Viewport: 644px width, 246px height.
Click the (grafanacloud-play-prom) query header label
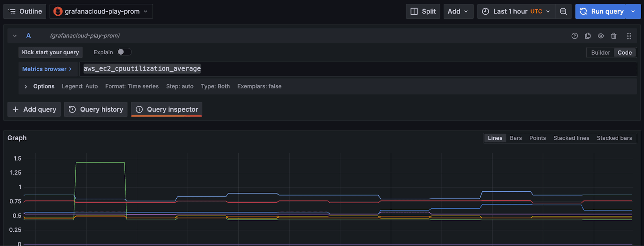pos(85,35)
